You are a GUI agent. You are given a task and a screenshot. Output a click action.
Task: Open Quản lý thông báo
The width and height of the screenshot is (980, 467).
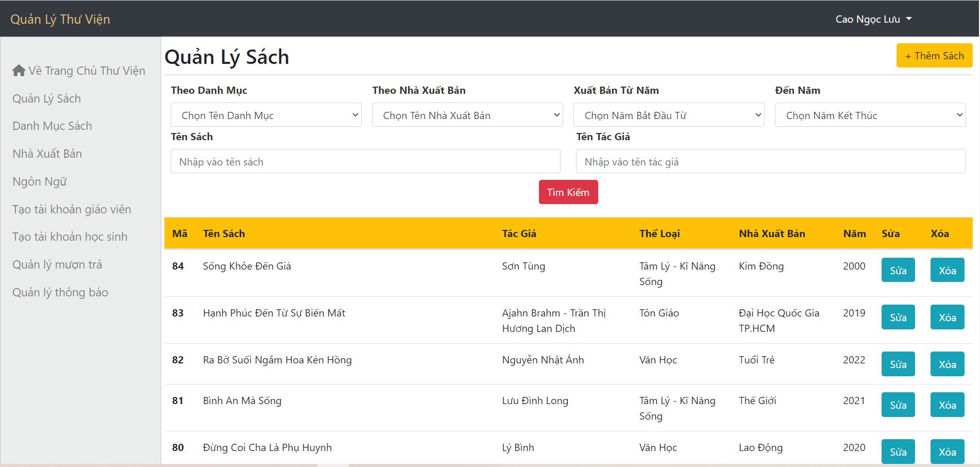60,292
